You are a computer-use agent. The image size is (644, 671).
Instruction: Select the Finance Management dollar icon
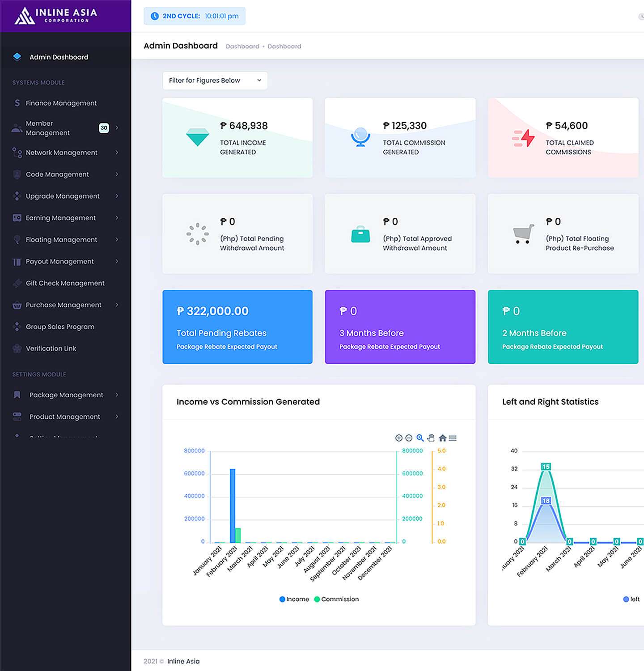pos(17,103)
